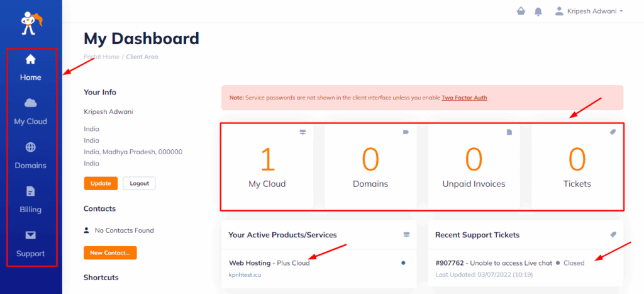Click the Domains globe icon in the sidebar

pos(30,147)
